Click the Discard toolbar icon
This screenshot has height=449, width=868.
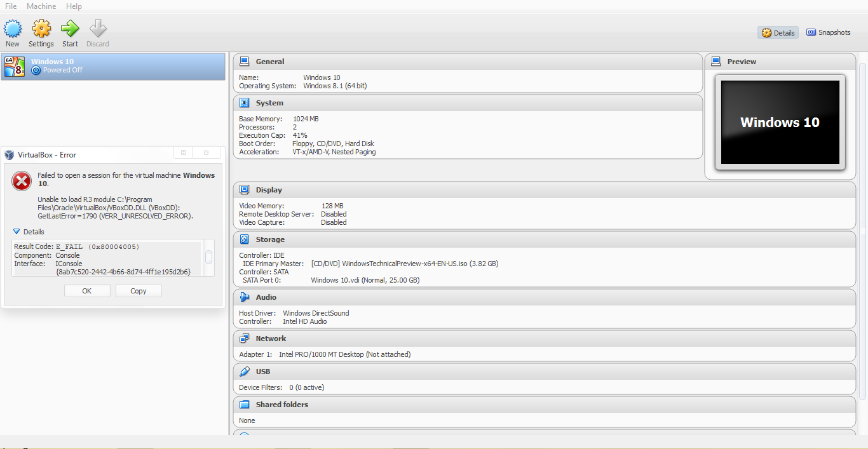(x=97, y=32)
